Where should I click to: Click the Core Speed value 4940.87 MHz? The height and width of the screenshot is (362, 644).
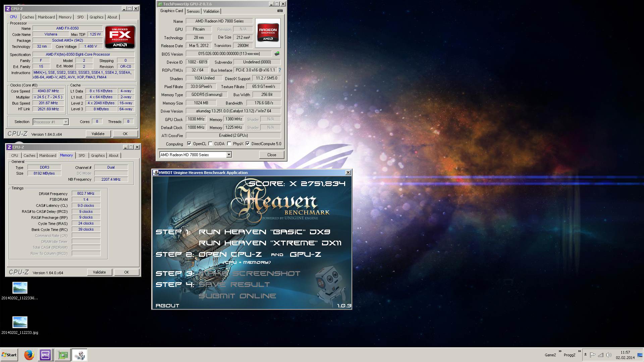(x=49, y=91)
